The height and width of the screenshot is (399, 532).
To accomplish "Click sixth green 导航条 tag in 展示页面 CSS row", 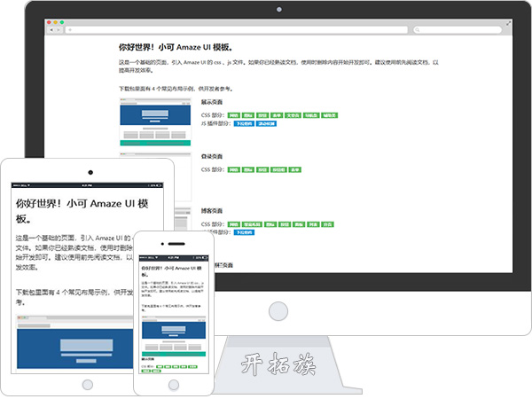I will (311, 115).
